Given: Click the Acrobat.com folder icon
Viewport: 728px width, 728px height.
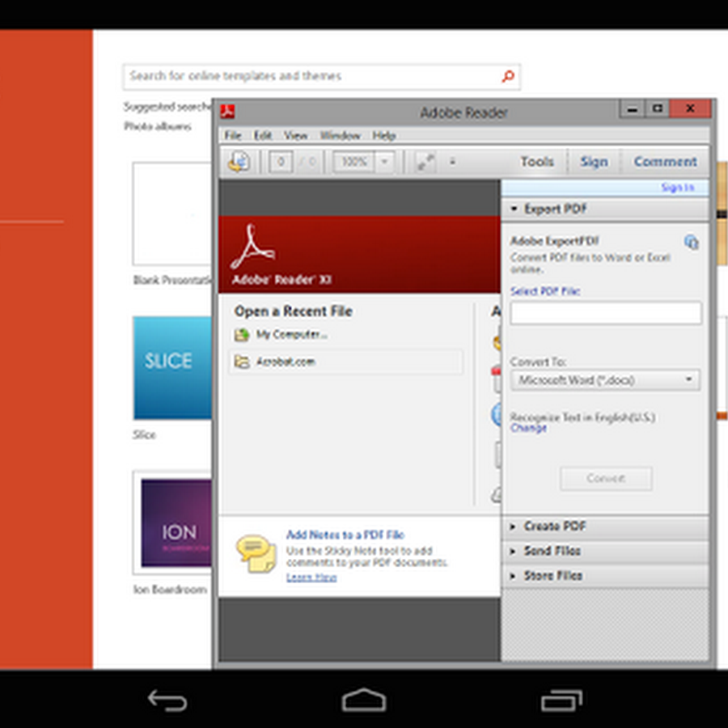Looking at the screenshot, I should tap(242, 362).
